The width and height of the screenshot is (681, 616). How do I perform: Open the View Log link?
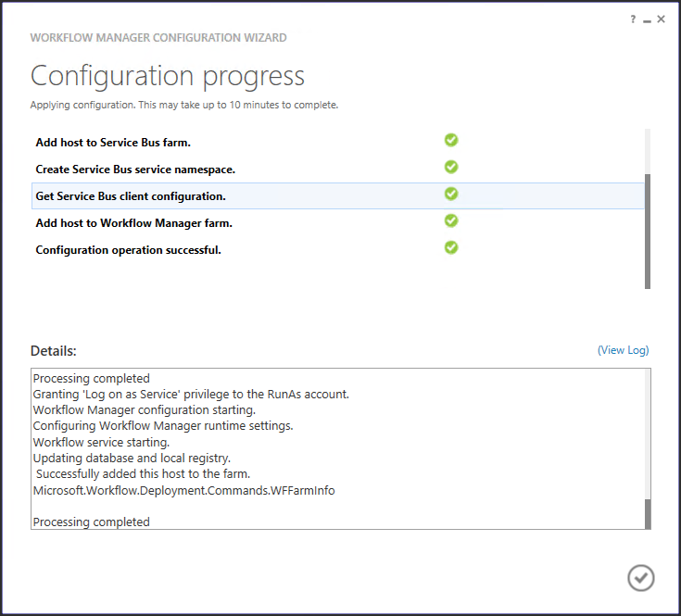tap(623, 350)
